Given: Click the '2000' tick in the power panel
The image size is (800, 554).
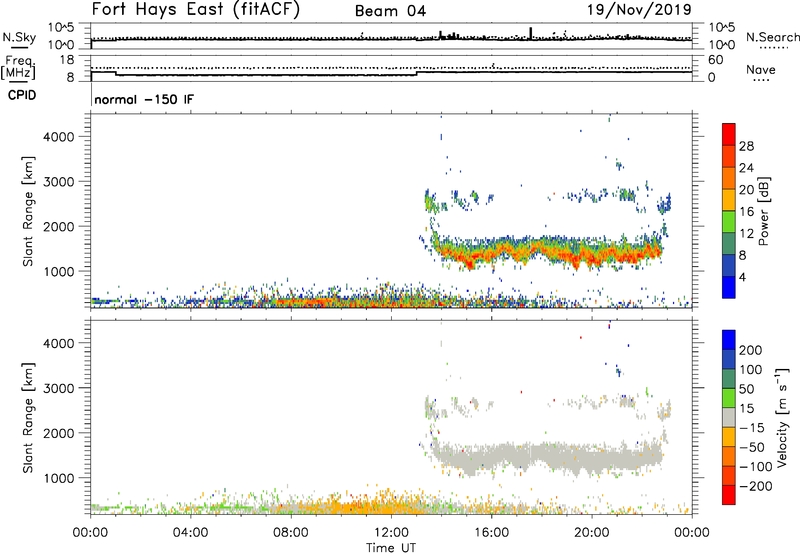Looking at the screenshot, I should pos(59,226).
